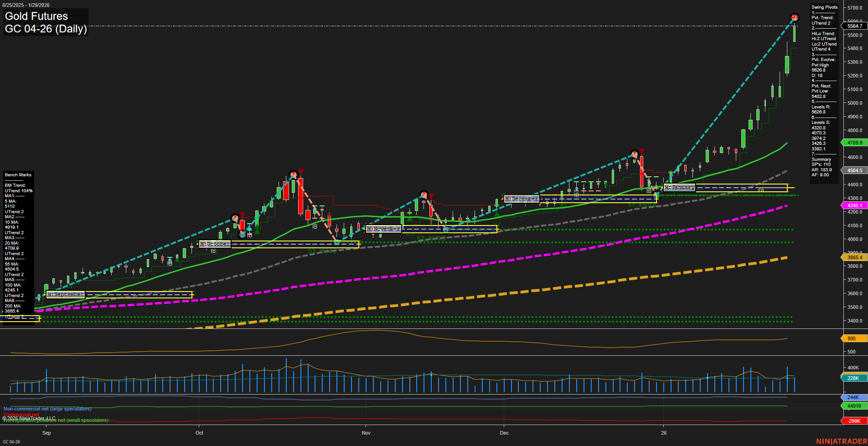Click the blue diamond marker near the January consolidation
868x446 pixels.
(x=577, y=188)
